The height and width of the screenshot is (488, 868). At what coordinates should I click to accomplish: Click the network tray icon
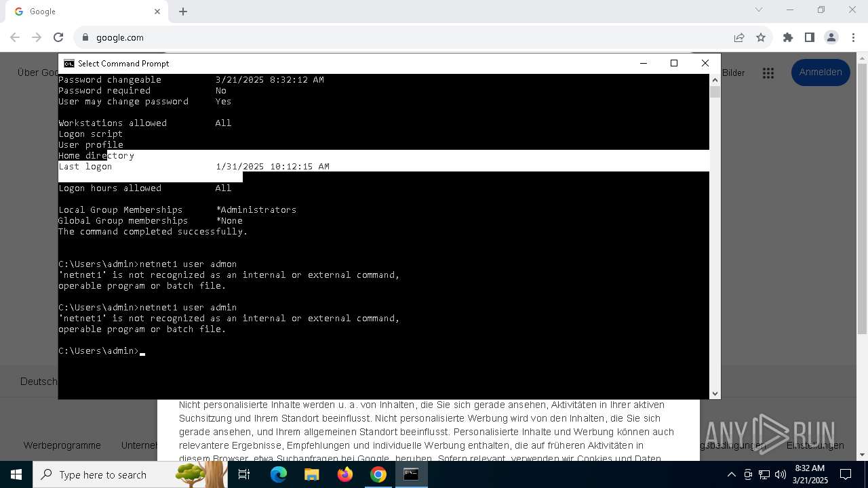coord(764,474)
